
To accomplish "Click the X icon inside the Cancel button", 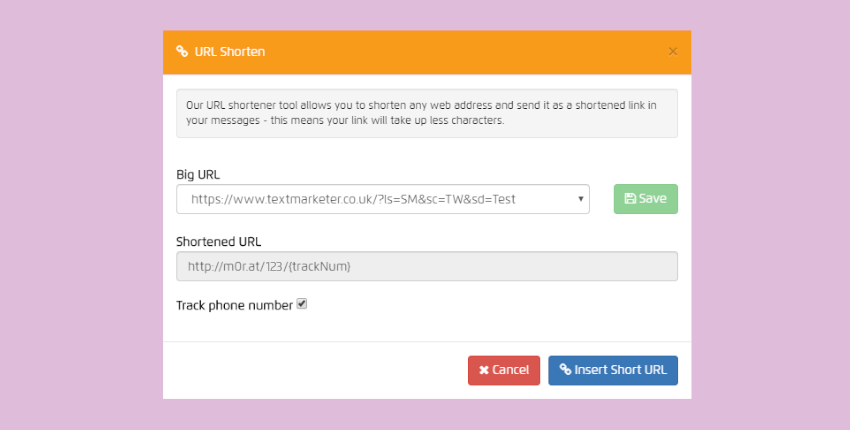I will point(484,370).
